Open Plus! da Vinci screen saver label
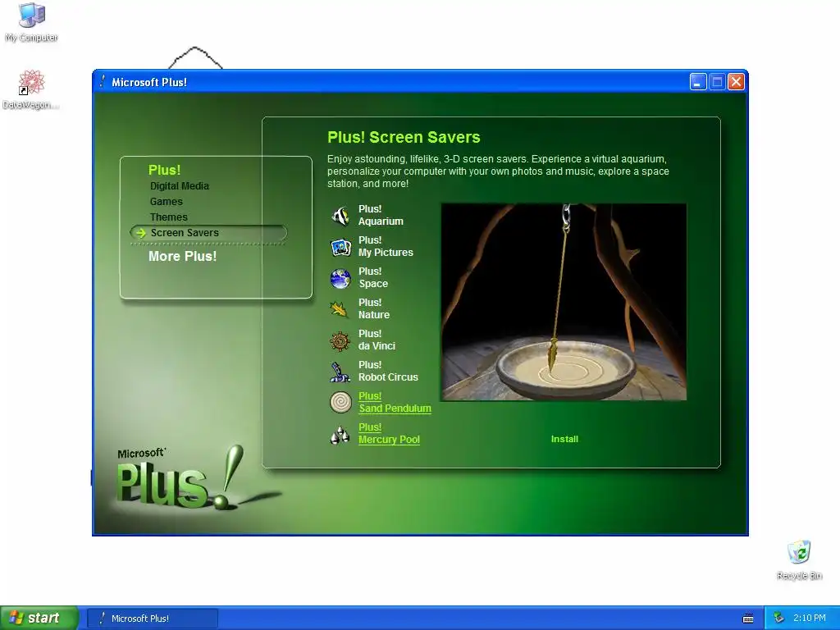Image resolution: width=840 pixels, height=630 pixels. click(377, 340)
